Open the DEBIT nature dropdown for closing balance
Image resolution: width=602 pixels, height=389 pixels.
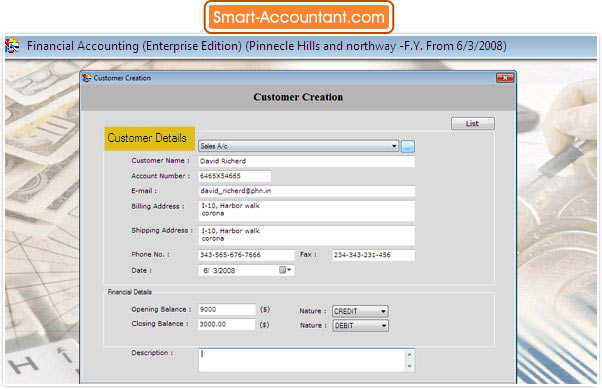(360, 326)
